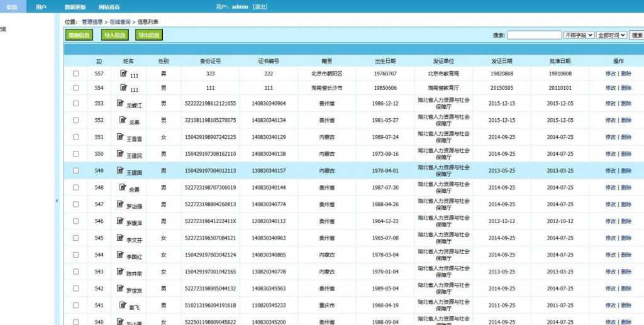Tick the checkbox for record 553
Viewport: 644px width, 325px height.
(x=76, y=103)
